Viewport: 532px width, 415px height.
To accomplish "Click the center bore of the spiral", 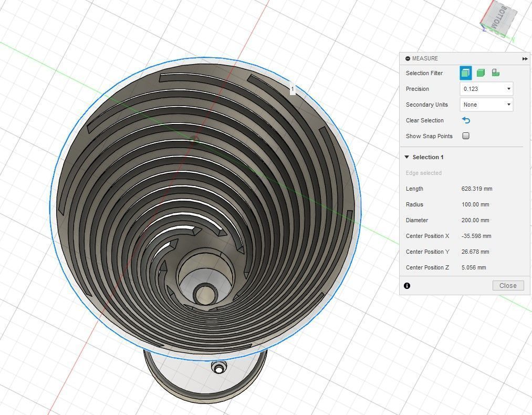I will click(206, 294).
